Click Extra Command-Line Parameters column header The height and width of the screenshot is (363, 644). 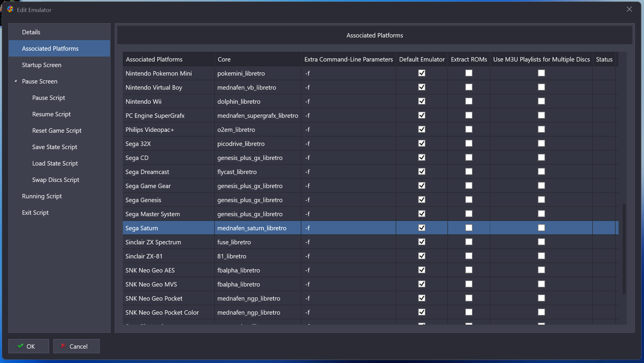(x=348, y=59)
